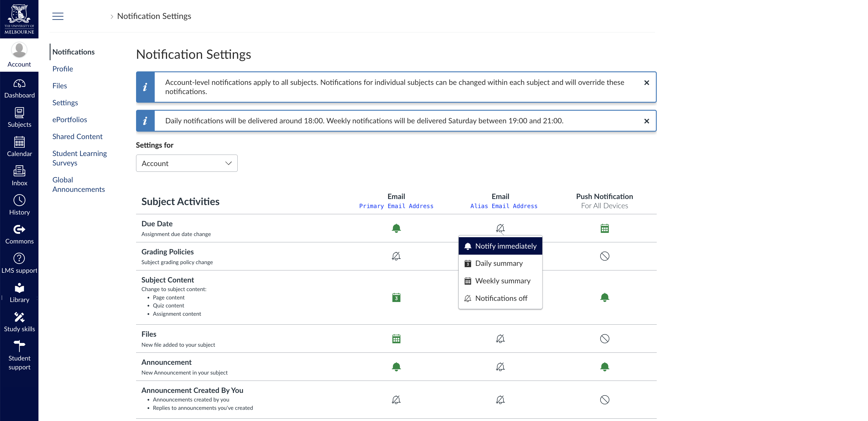The image size is (868, 421).
Task: Select 'Notifications off' in the popup menu
Action: point(500,299)
